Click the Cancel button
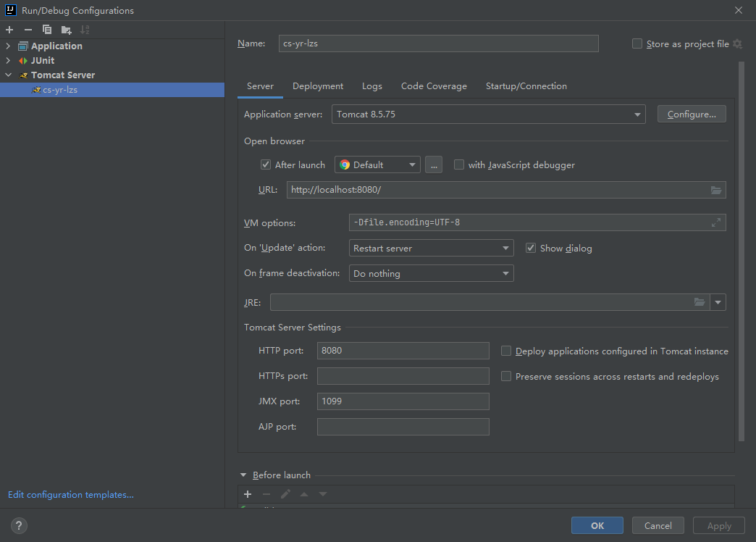This screenshot has height=542, width=756. (658, 525)
